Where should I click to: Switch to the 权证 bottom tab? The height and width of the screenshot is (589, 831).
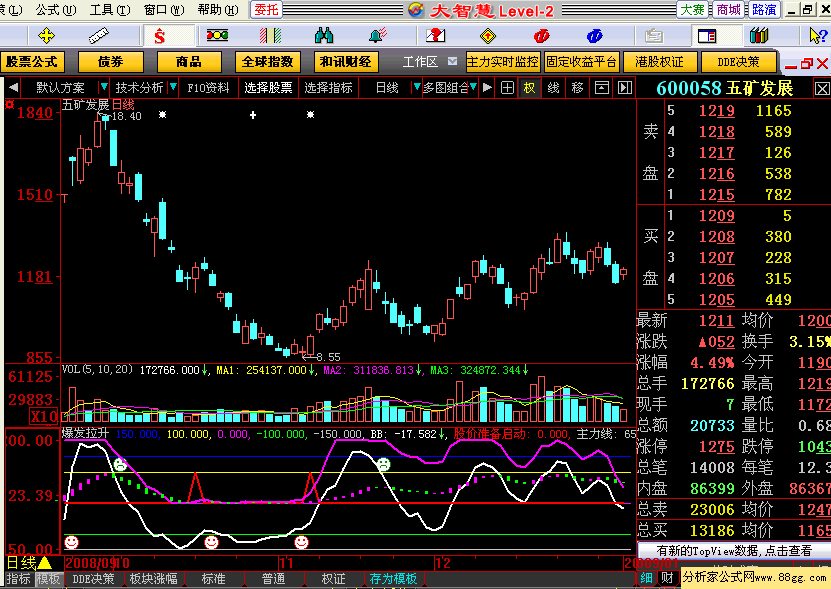point(333,579)
